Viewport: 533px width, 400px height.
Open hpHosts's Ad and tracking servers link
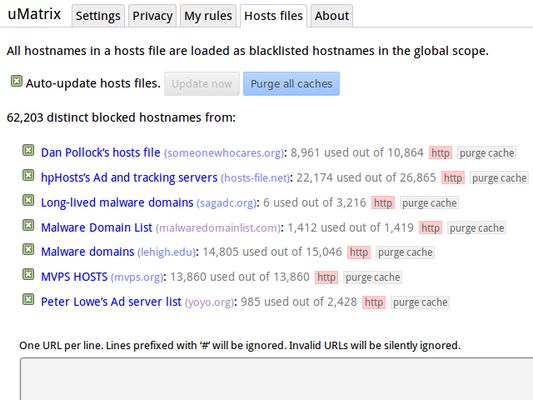coord(129,178)
